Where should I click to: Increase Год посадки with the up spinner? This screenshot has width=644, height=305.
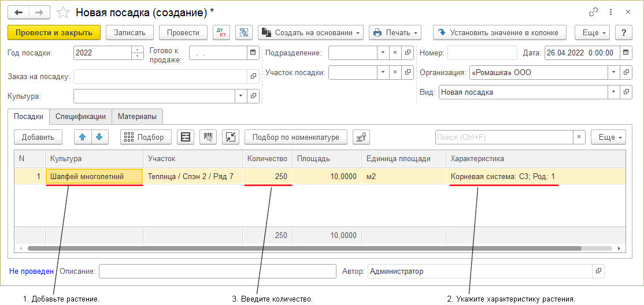click(x=137, y=50)
